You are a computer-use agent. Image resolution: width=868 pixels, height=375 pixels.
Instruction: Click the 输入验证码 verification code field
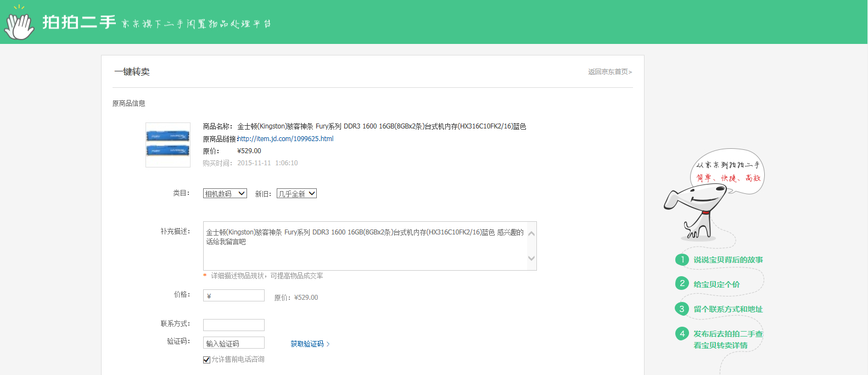(234, 343)
